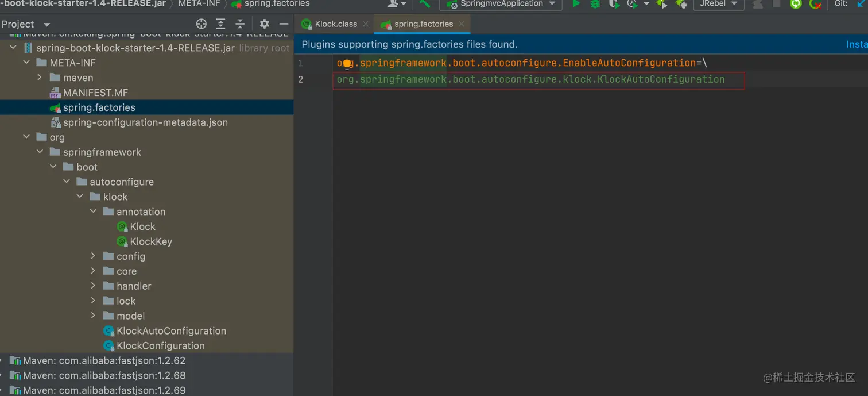
Task: Start debugging with the green bug icon
Action: click(x=595, y=4)
